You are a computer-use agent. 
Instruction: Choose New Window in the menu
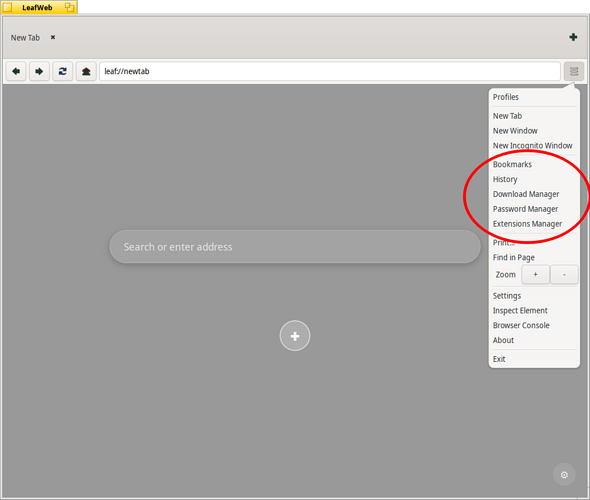(x=534, y=131)
